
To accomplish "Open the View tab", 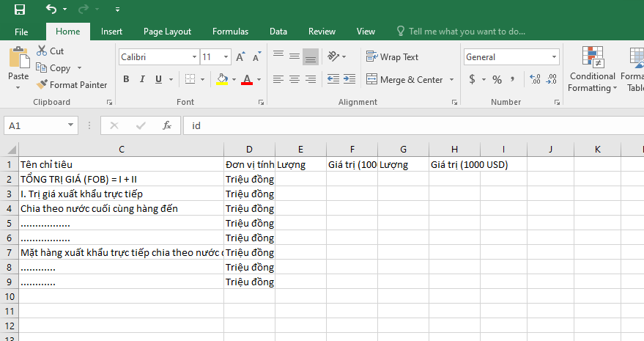I will click(366, 32).
